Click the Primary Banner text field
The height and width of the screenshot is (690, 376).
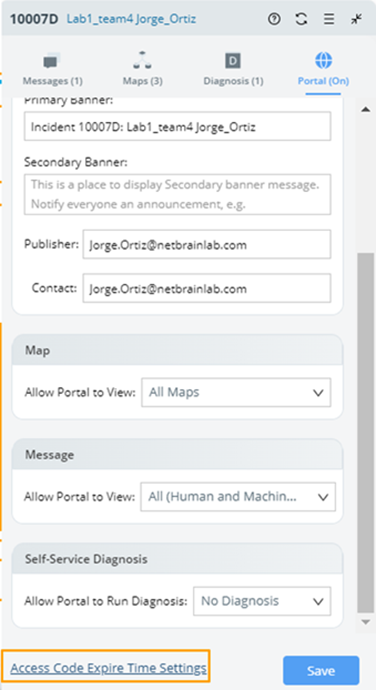click(x=177, y=126)
